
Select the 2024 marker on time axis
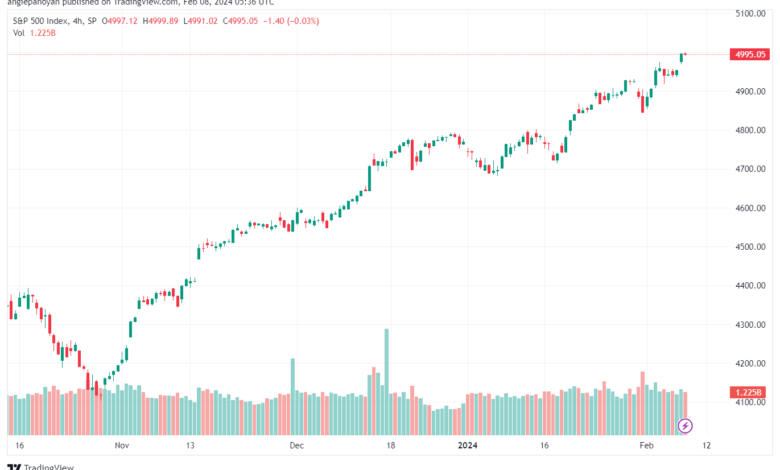[467, 445]
